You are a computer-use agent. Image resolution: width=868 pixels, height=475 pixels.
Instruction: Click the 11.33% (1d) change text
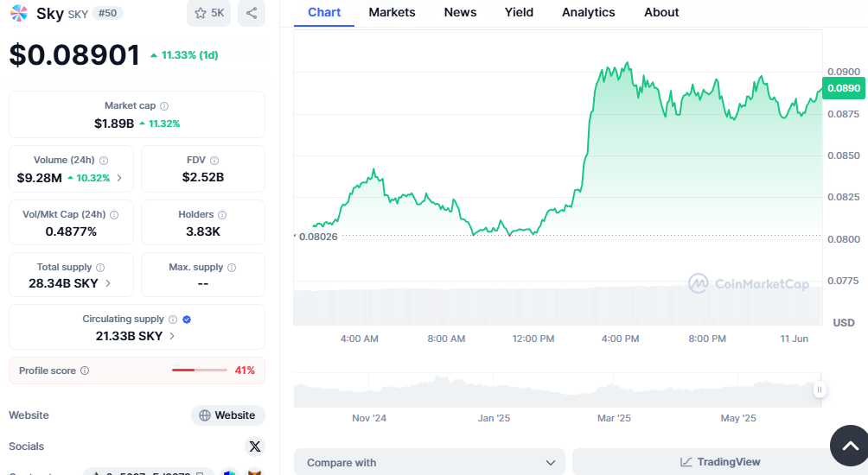click(x=190, y=55)
